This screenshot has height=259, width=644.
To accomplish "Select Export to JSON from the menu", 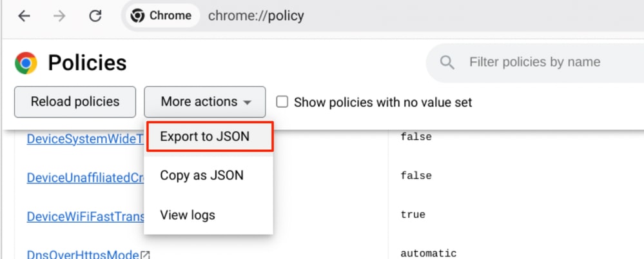I will pos(205,136).
